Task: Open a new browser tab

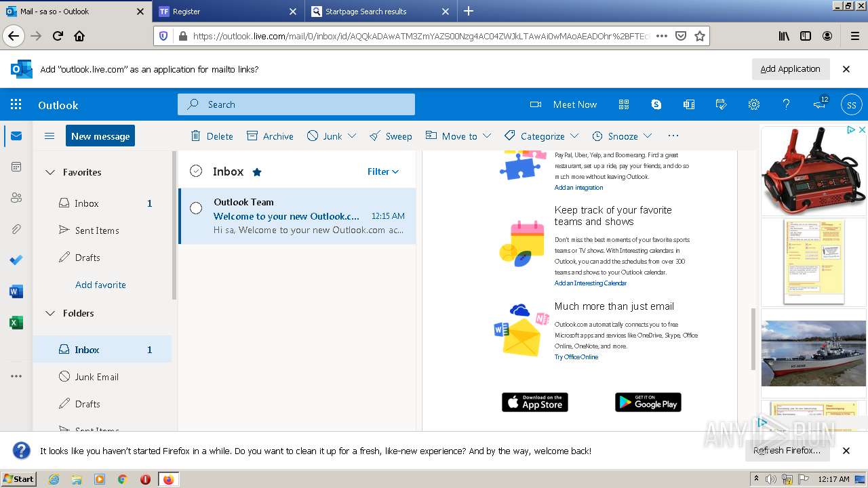Action: pyautogui.click(x=469, y=11)
